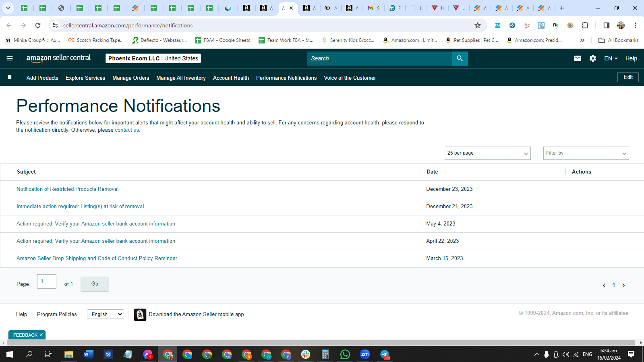
Task: Close the current browser tab
Action: click(291, 8)
